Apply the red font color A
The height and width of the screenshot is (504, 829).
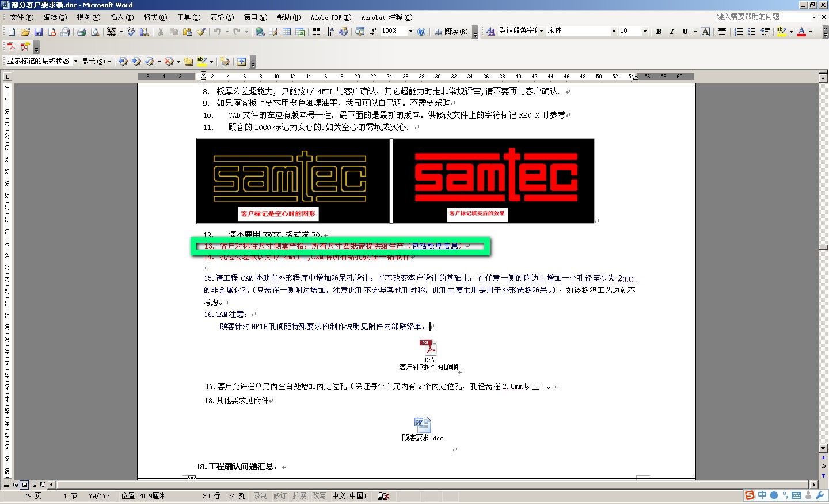click(801, 32)
